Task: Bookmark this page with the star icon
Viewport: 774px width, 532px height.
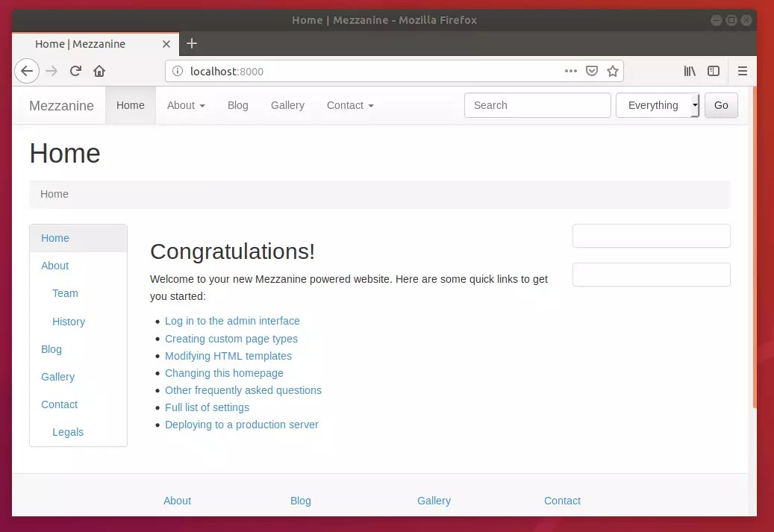Action: [613, 71]
